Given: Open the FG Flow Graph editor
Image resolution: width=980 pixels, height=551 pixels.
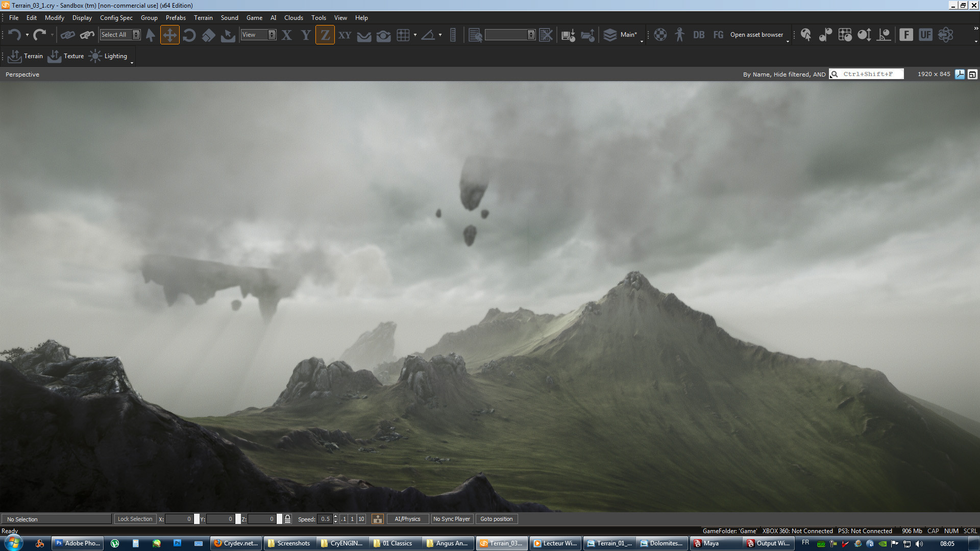Looking at the screenshot, I should point(718,35).
